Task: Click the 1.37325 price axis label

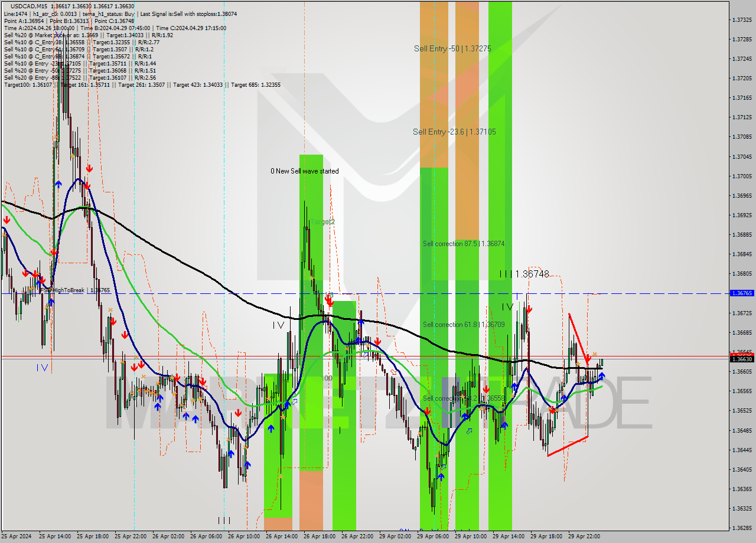Action: click(742, 19)
